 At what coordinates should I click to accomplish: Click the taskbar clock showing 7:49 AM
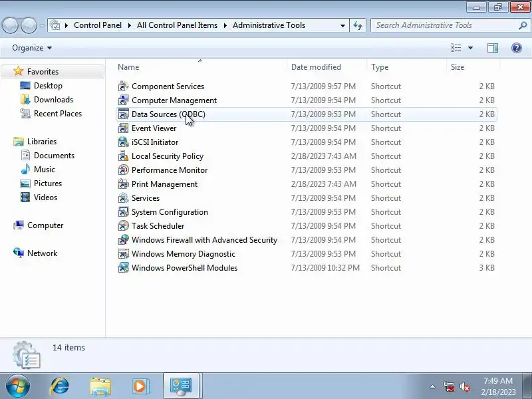(498, 386)
